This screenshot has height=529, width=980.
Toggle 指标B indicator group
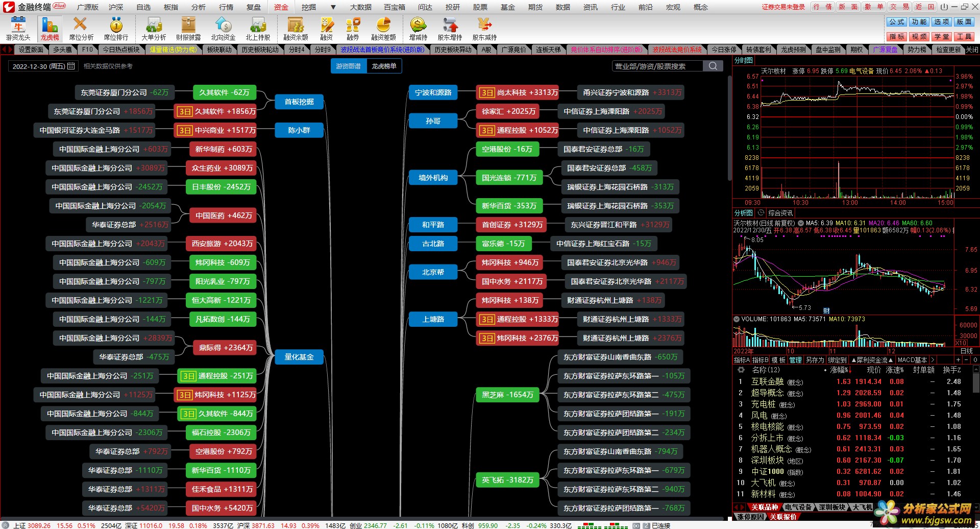pyautogui.click(x=760, y=360)
